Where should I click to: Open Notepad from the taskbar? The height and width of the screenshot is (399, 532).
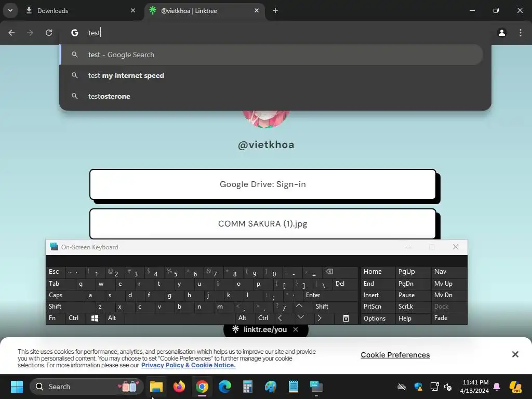tap(293, 387)
